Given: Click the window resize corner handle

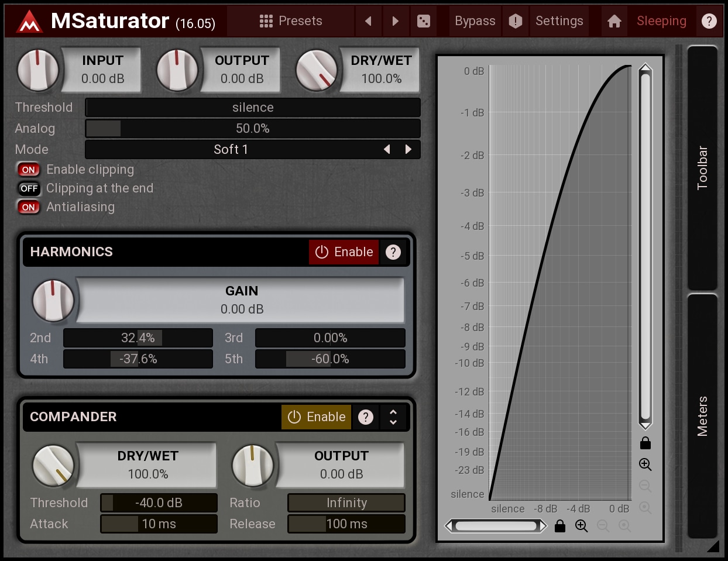Looking at the screenshot, I should [x=713, y=546].
